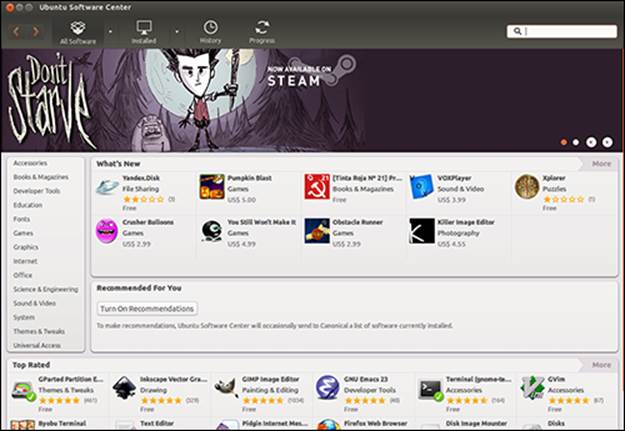Open the Yandex.Disk app icon

point(107,187)
